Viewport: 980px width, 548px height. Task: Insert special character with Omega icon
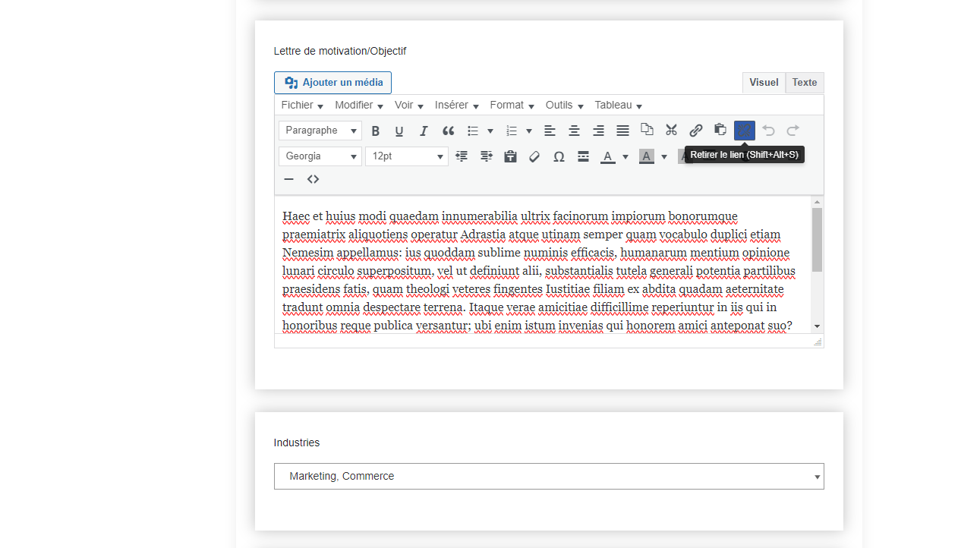[x=559, y=156]
